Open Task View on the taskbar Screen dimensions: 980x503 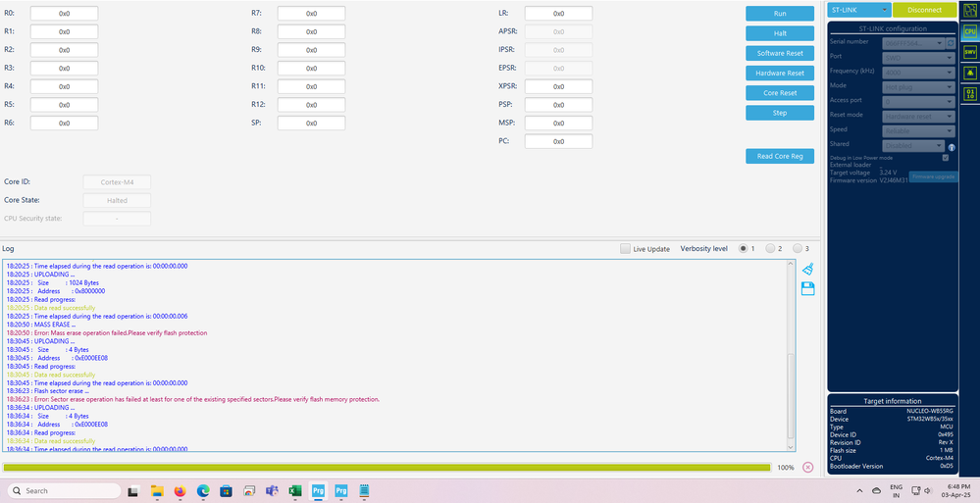tap(133, 491)
